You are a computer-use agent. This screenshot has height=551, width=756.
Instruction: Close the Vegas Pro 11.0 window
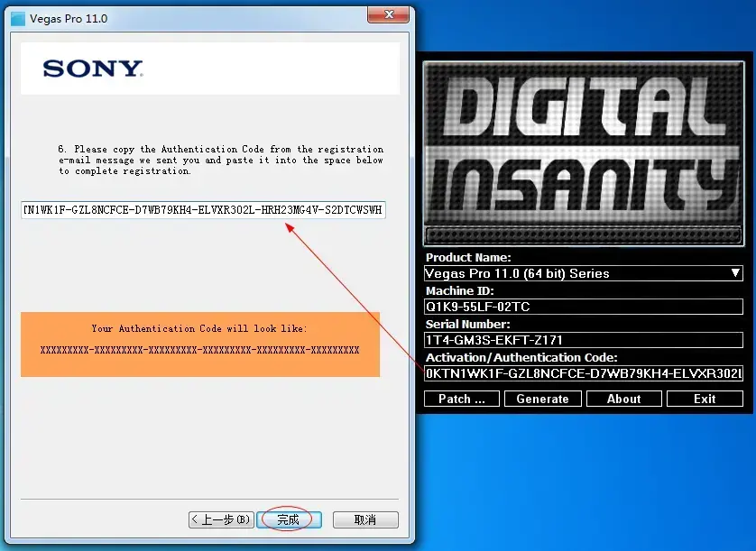(389, 14)
